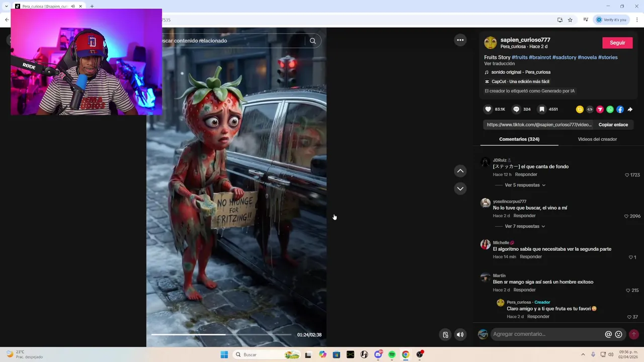Open the Chrome three-dot menu
The width and height of the screenshot is (644, 362).
637,20
